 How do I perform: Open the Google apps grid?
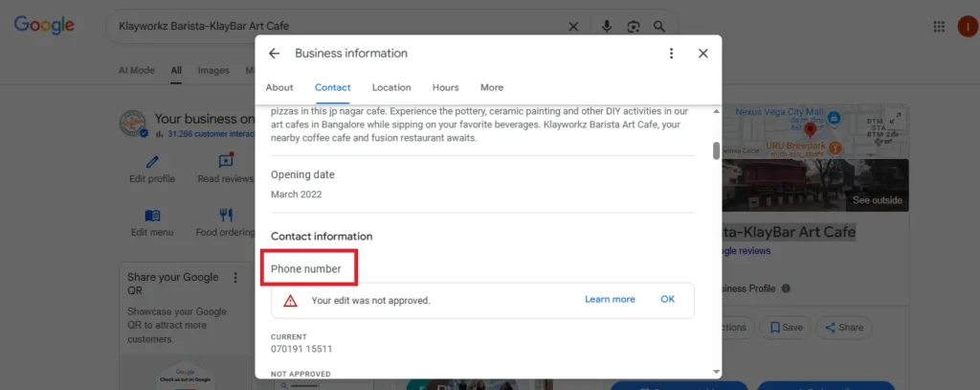pyautogui.click(x=939, y=26)
